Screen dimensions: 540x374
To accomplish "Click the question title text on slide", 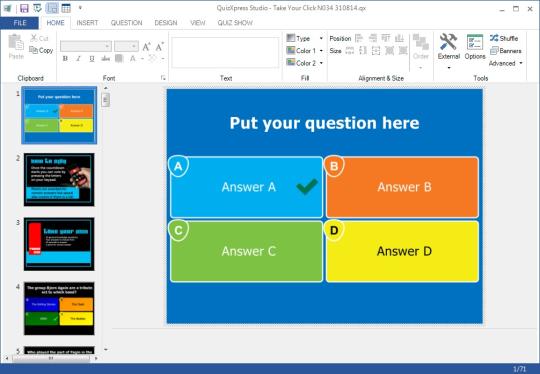I will [x=324, y=123].
